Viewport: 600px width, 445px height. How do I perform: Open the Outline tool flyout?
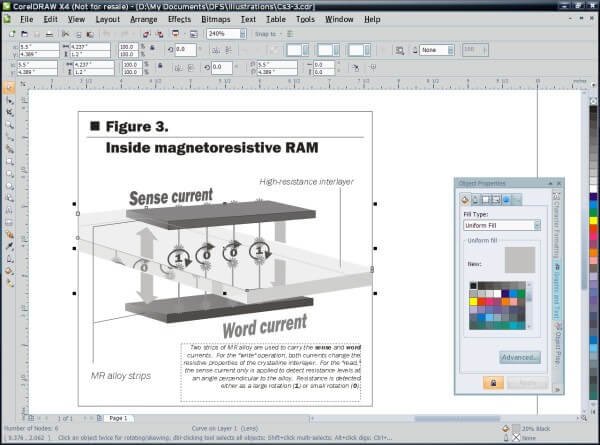tap(10, 259)
